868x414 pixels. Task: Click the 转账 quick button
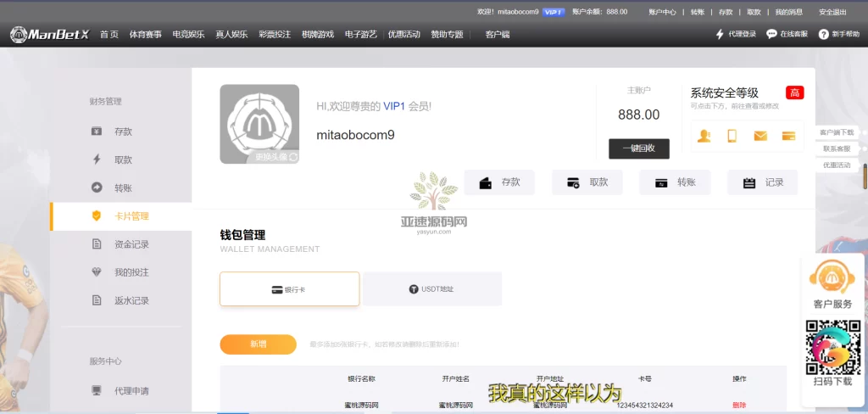coord(675,182)
